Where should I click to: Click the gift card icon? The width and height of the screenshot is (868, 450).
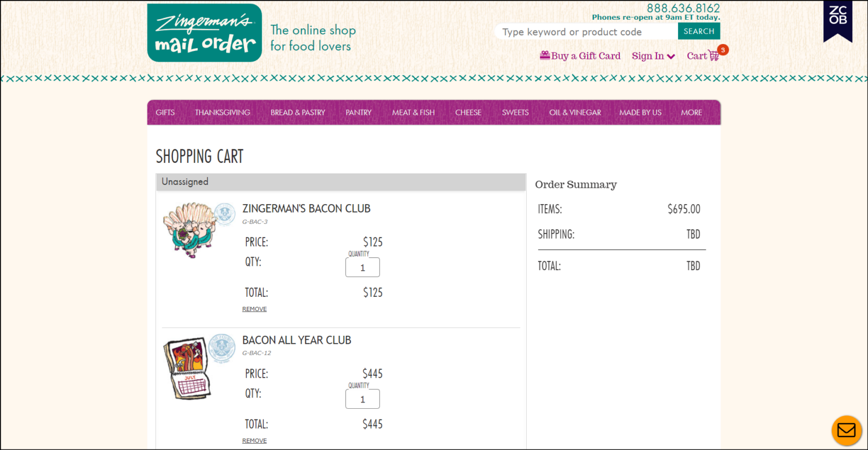pyautogui.click(x=545, y=55)
